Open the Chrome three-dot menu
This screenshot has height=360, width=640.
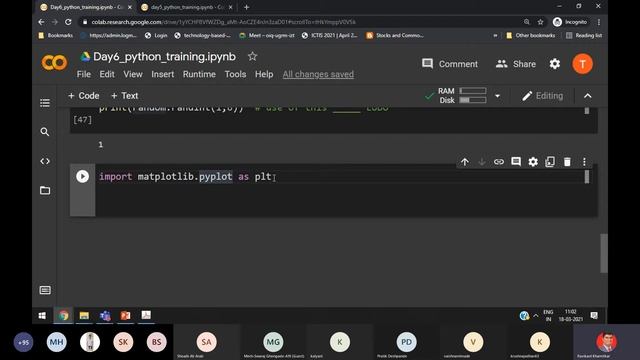[x=599, y=22]
